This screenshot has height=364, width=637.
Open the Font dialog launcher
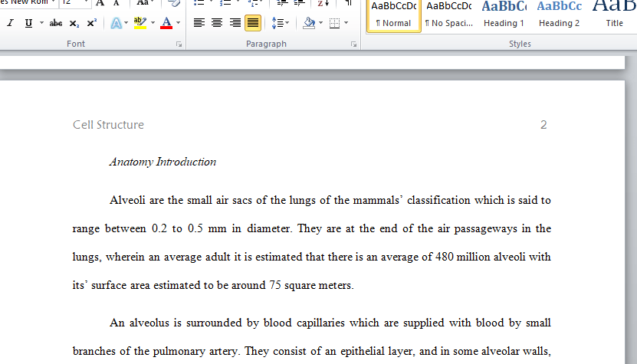coord(179,44)
